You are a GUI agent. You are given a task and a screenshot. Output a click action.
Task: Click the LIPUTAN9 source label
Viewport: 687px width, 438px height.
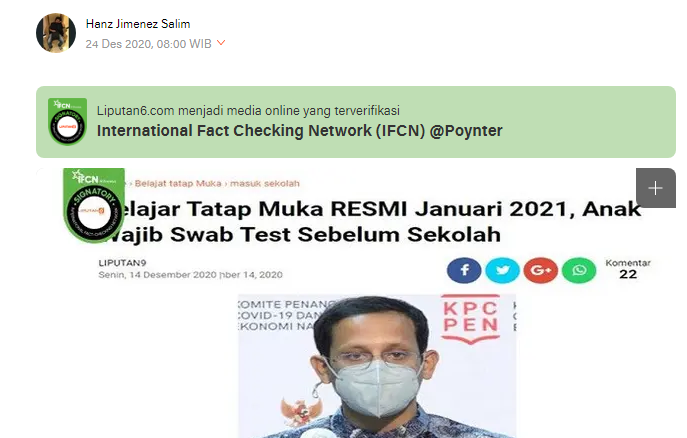(x=122, y=263)
